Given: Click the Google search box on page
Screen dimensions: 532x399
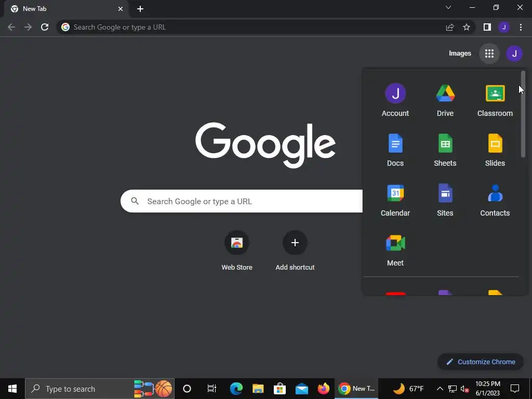Looking at the screenshot, I should [242, 201].
